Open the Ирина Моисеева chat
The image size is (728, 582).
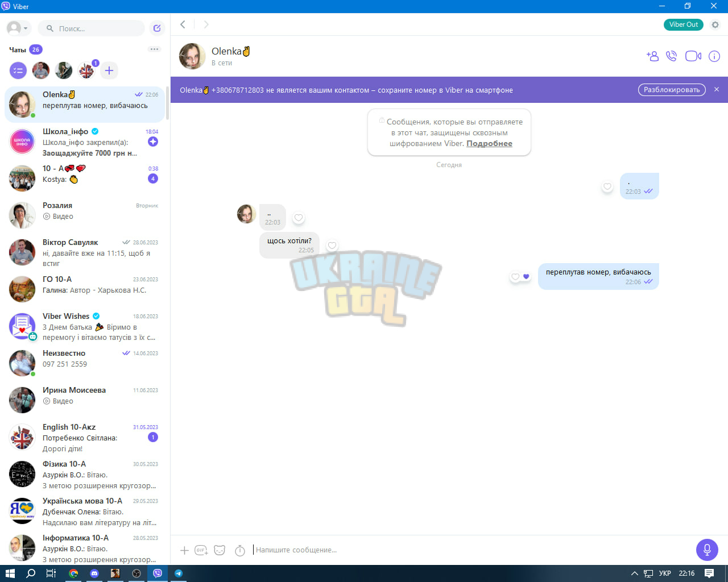84,400
